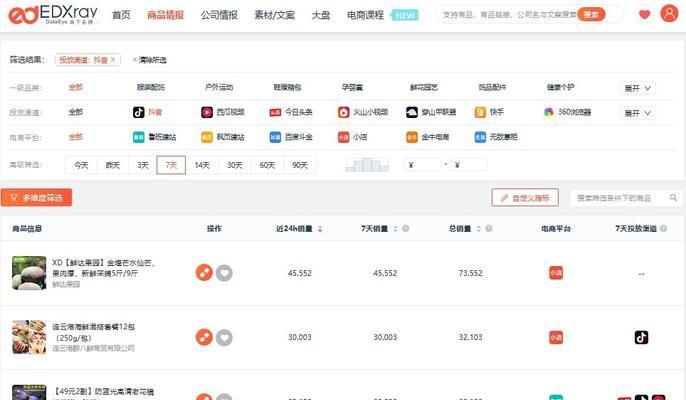This screenshot has width=686, height=400.
Task: Select the 360浏览器 channel icon
Action: click(x=549, y=112)
